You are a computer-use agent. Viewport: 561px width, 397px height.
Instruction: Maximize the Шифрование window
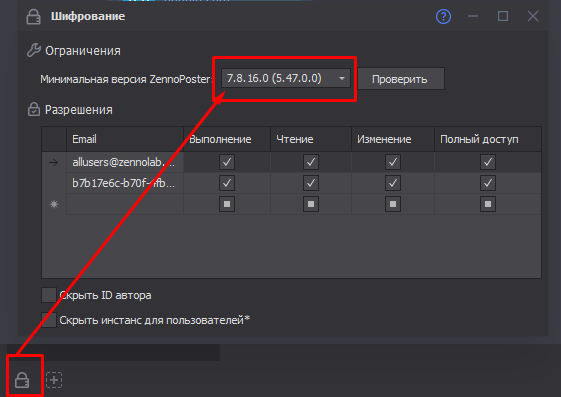click(503, 16)
